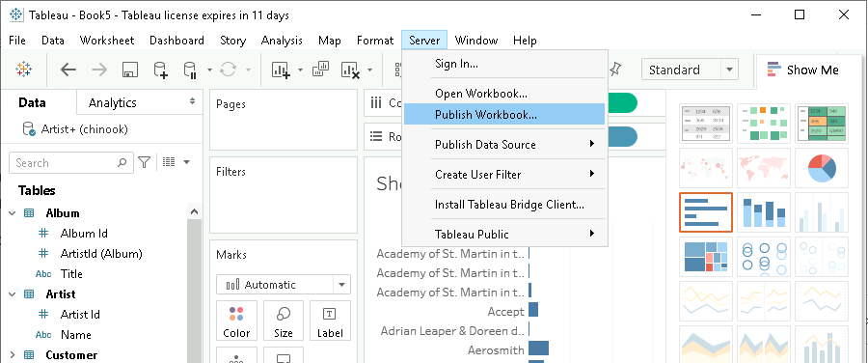Screen dimensions: 868x363
Task: Duplicate the sheet icon
Action: pos(321,70)
